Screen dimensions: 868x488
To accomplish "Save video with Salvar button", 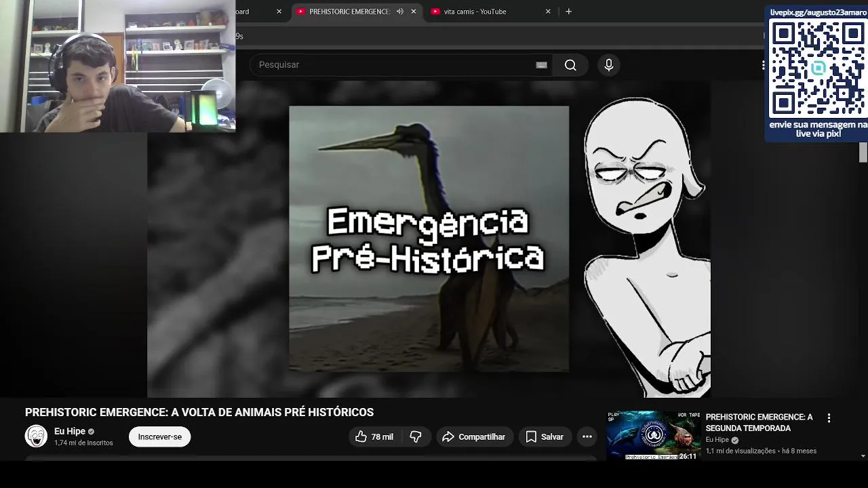I will pyautogui.click(x=545, y=437).
